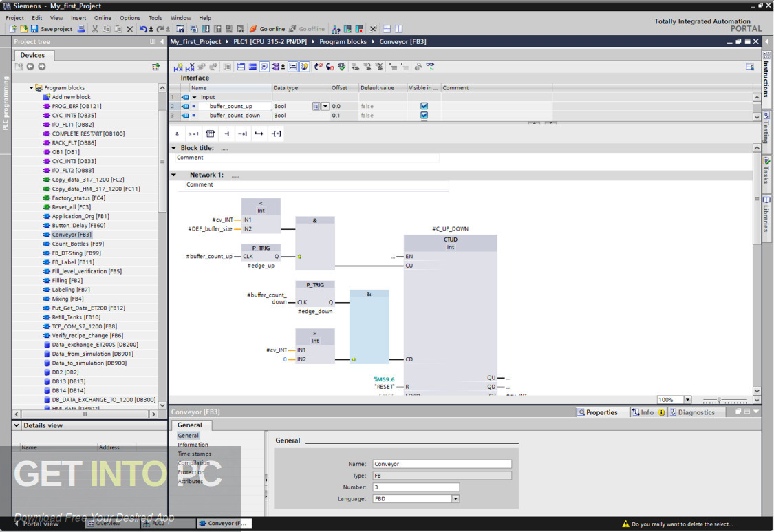Open the Time stamps properties section
Viewport: 774px width, 532px height.
195,454
